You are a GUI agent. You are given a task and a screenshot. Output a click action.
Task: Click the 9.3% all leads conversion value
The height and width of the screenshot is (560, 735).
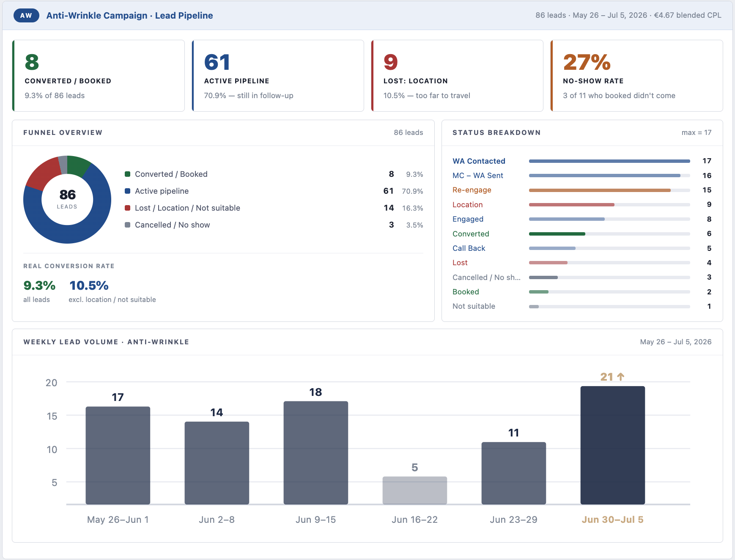[x=39, y=285]
